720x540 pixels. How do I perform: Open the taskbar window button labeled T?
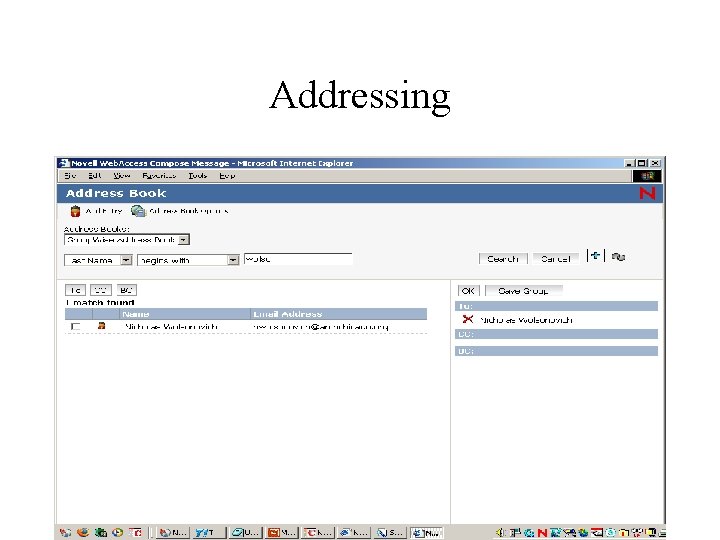(x=209, y=533)
